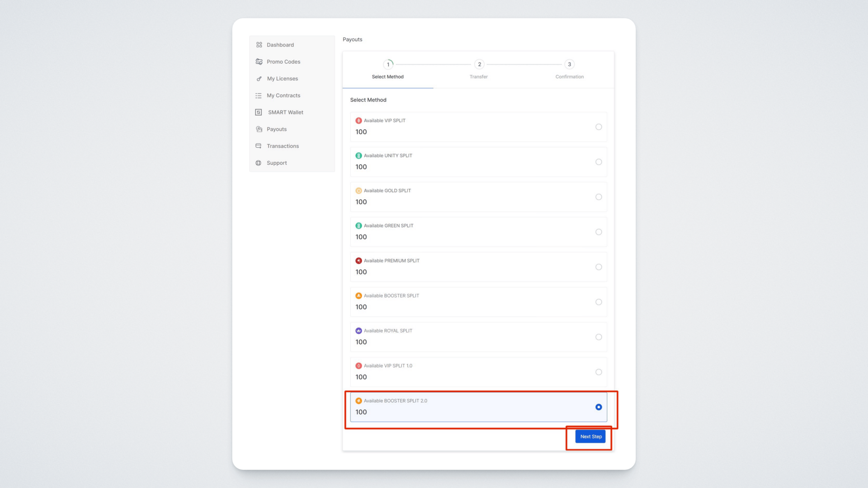Viewport: 868px width, 488px height.
Task: Choose the Available PREMIUM SPLIT option card
Action: point(478,267)
